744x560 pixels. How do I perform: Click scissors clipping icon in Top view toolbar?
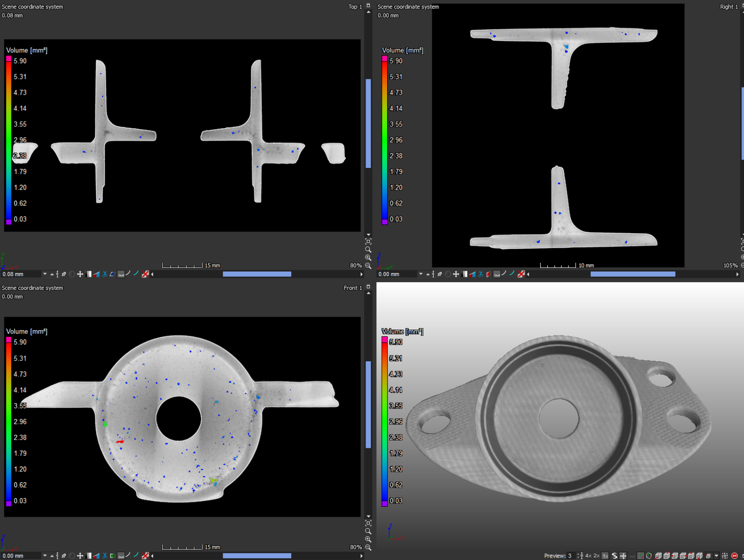[105, 274]
